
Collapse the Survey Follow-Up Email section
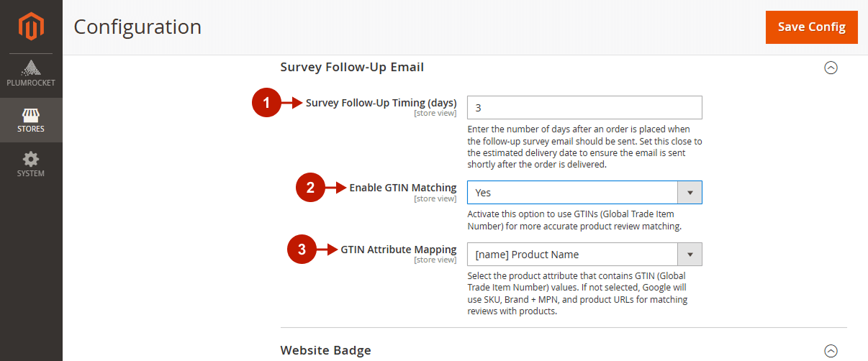831,68
